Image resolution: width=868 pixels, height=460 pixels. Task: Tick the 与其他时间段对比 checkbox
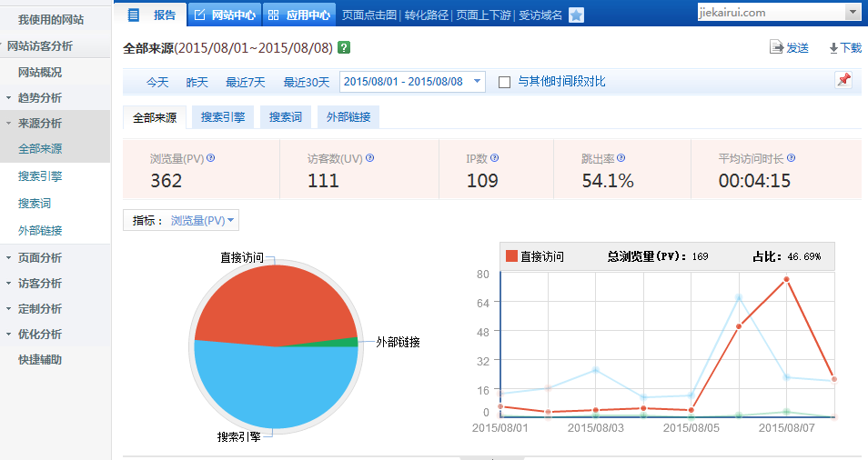[504, 83]
